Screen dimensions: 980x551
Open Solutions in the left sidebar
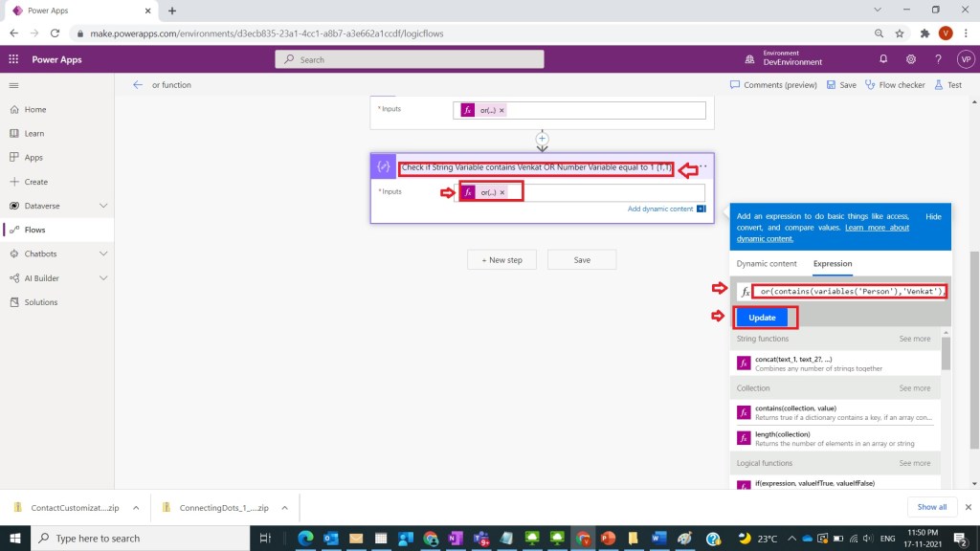point(41,302)
